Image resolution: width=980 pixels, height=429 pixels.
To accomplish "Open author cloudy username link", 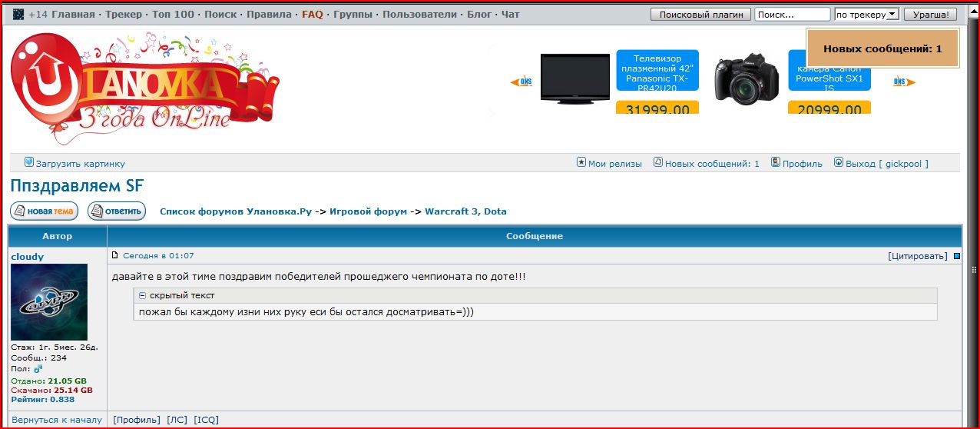I will click(28, 257).
